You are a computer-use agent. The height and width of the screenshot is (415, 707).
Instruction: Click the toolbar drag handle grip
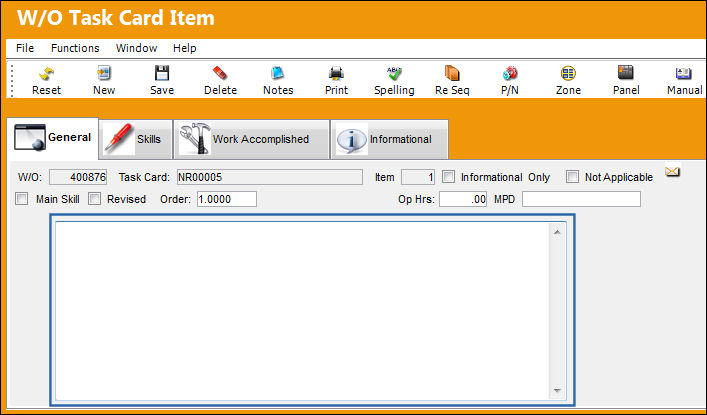(12, 80)
